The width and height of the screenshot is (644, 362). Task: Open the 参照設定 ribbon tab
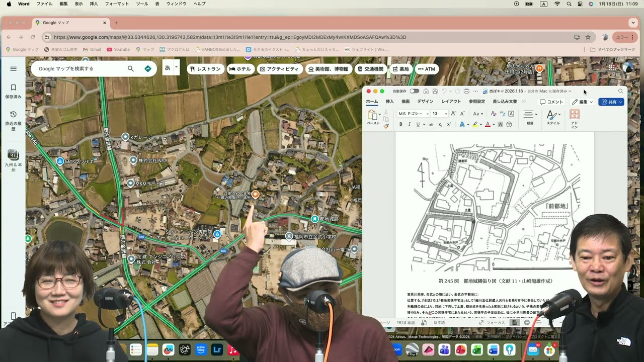point(477,102)
